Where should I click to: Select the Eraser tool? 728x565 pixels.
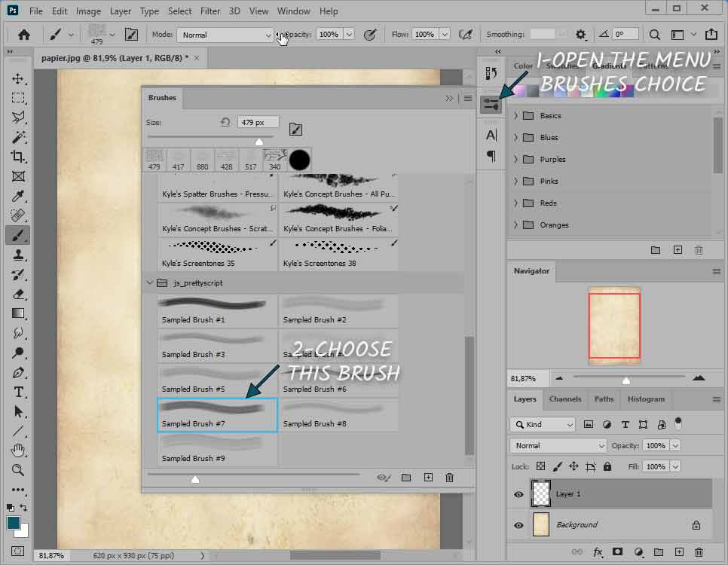[18, 294]
